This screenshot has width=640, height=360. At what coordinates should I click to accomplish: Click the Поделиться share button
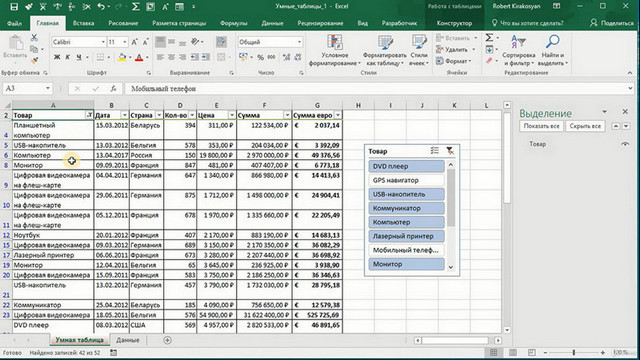612,23
